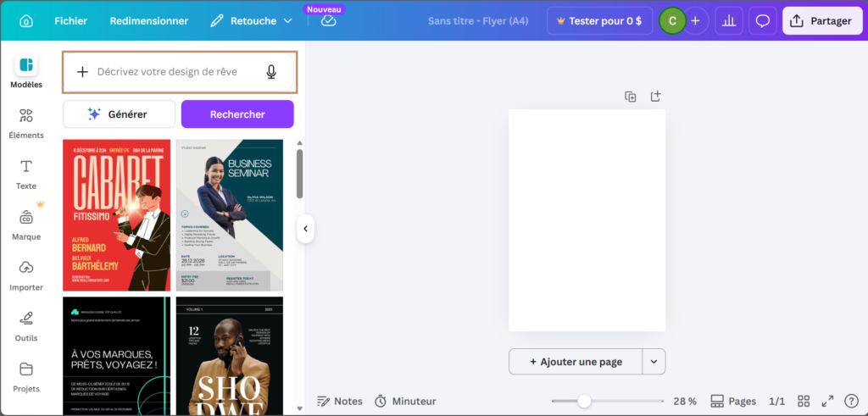The image size is (868, 416).
Task: Open the Texte sidebar tab
Action: tap(26, 174)
